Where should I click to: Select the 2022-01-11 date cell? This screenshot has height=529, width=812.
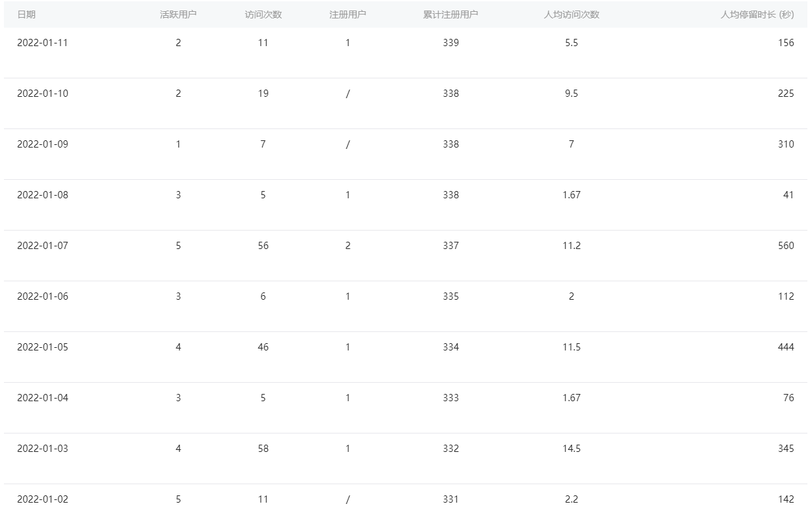(x=42, y=43)
